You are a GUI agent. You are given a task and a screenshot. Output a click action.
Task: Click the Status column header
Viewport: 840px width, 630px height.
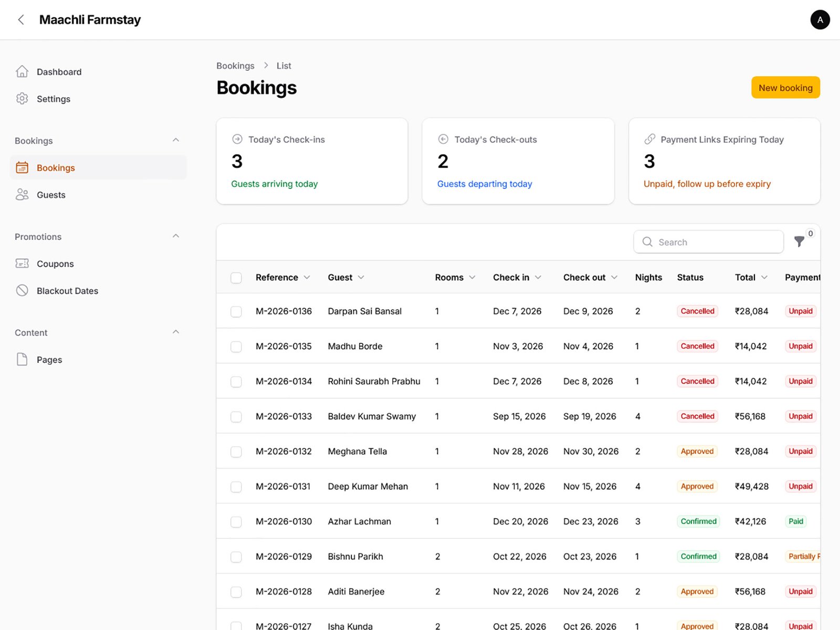(690, 277)
